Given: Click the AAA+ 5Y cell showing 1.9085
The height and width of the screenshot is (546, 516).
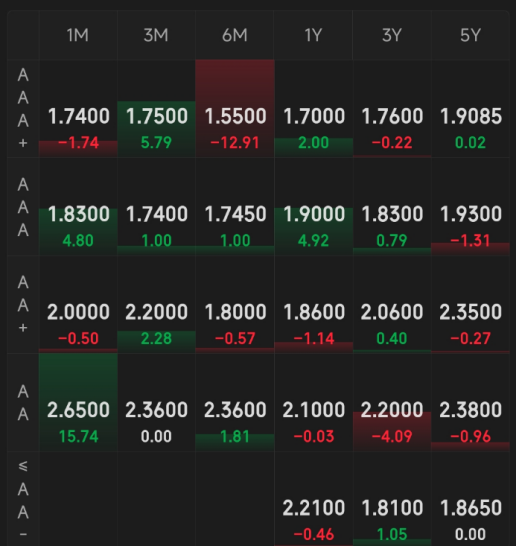Looking at the screenshot, I should click(x=470, y=109).
